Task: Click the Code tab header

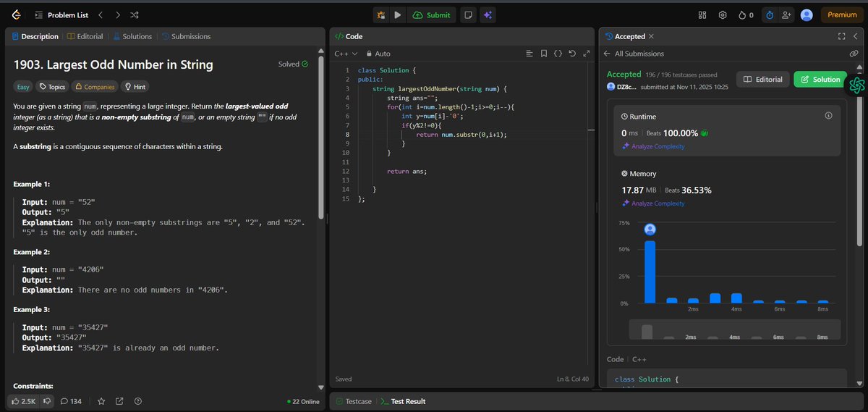Action: pos(349,36)
